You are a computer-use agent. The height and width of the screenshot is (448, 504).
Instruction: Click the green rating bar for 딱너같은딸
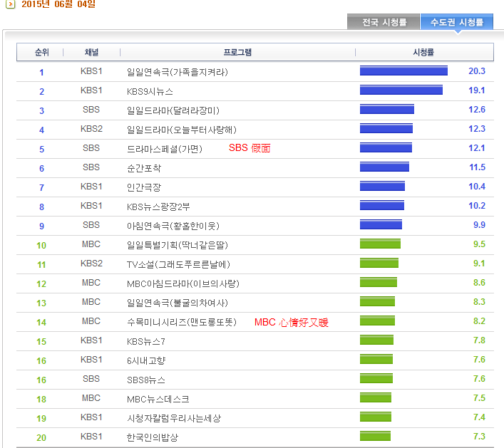(380, 244)
